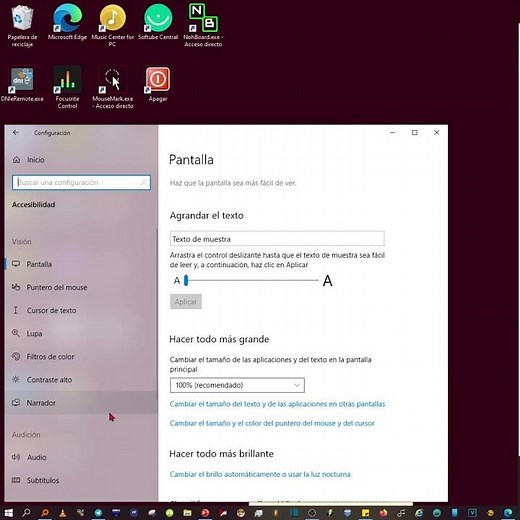
Task: Click the Audición section label
Action: pos(26,435)
